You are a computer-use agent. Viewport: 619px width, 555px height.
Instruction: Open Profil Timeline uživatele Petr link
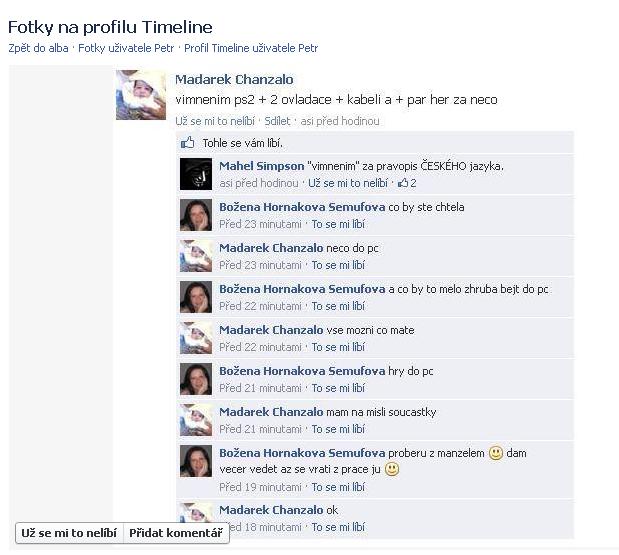pyautogui.click(x=251, y=48)
